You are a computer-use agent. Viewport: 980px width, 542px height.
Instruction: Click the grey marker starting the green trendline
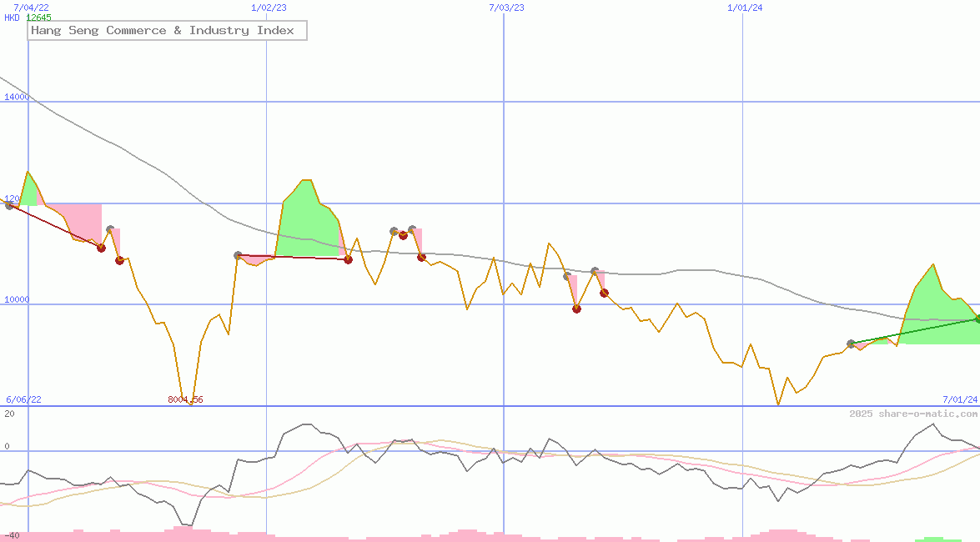[851, 344]
